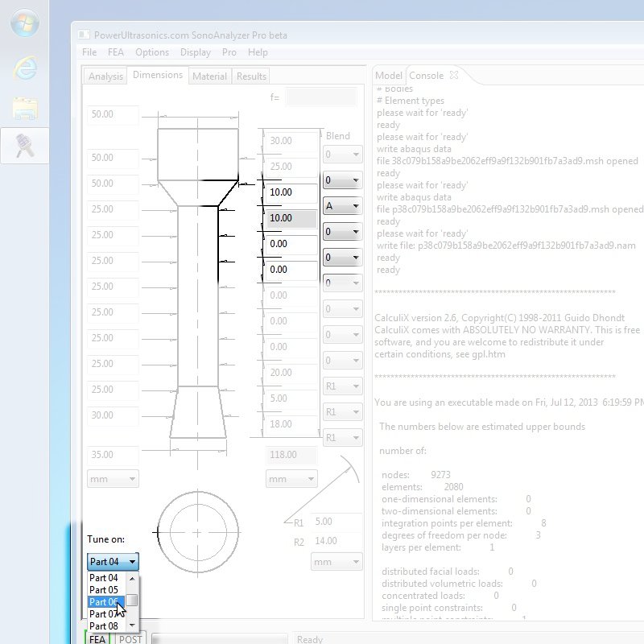Screen dimensions: 644x644
Task: Open the Help menu
Action: [x=258, y=52]
